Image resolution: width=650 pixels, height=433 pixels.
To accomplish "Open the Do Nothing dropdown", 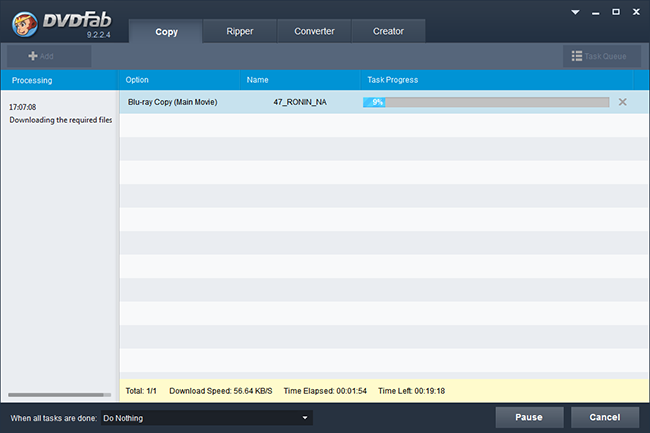I will [207, 418].
